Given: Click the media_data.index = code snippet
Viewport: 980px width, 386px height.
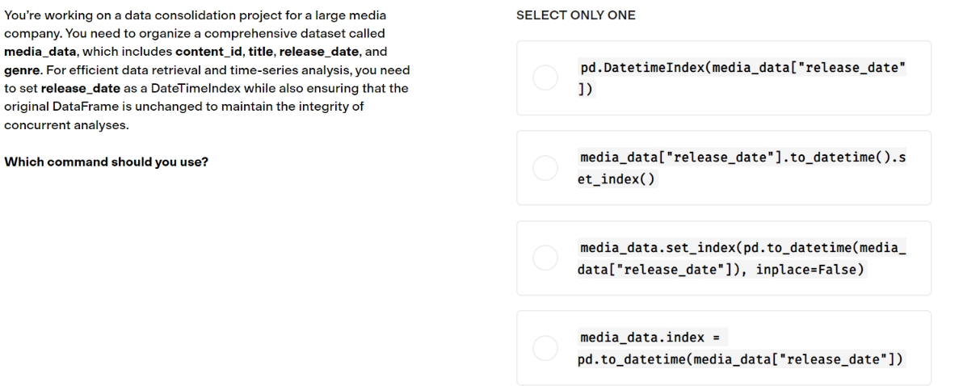Looking at the screenshot, I should coord(742,346).
